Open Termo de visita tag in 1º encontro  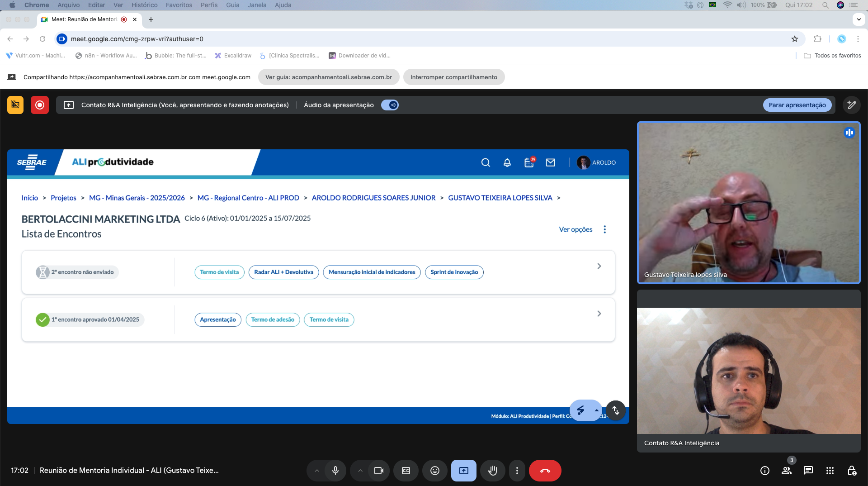pyautogui.click(x=329, y=319)
